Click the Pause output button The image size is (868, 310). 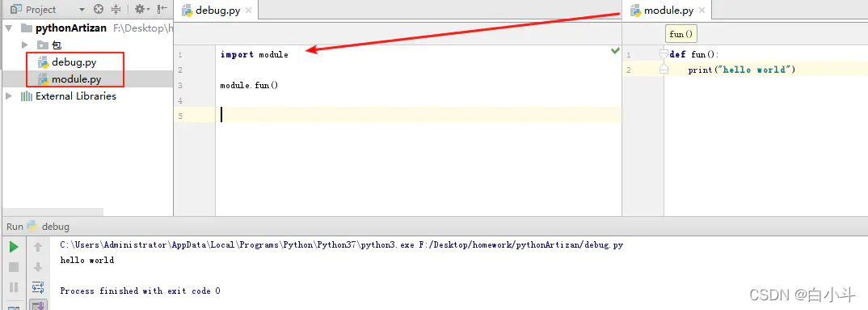14,287
